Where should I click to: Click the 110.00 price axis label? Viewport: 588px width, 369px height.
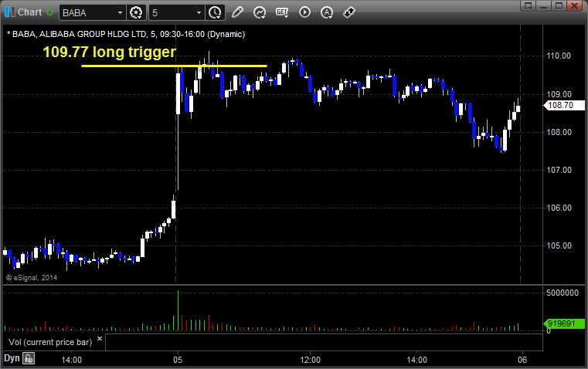559,56
